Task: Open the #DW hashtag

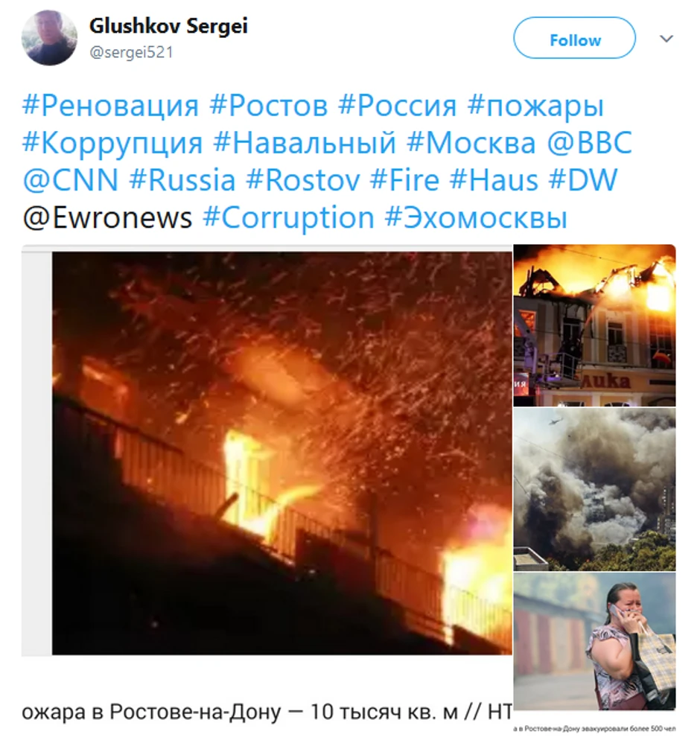Action: (583, 180)
